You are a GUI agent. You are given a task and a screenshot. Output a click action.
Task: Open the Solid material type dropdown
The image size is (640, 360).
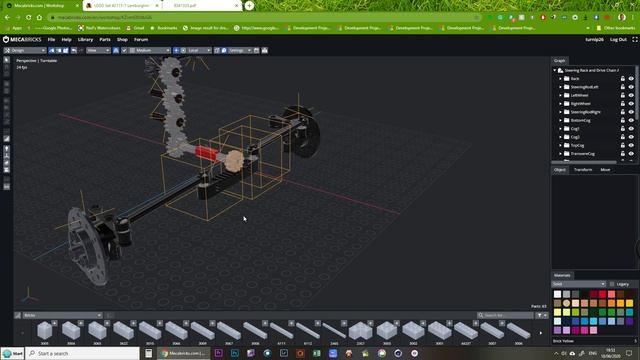click(x=578, y=284)
